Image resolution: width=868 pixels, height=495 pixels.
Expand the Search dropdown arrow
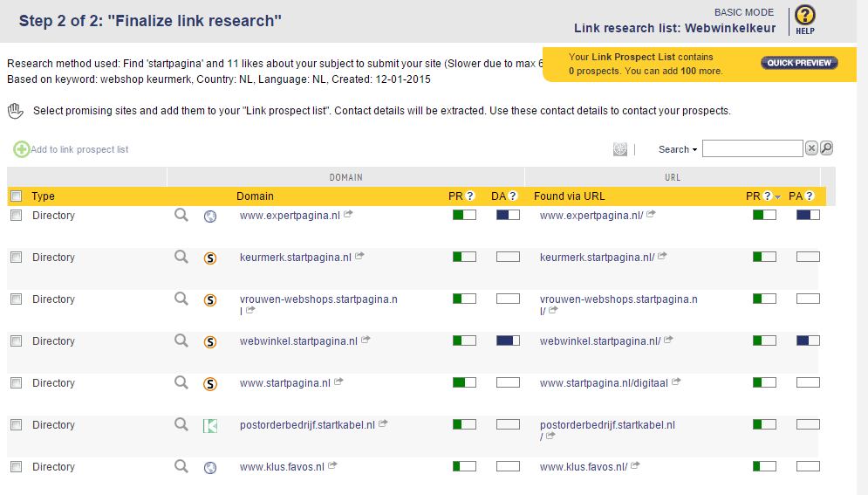(x=694, y=150)
